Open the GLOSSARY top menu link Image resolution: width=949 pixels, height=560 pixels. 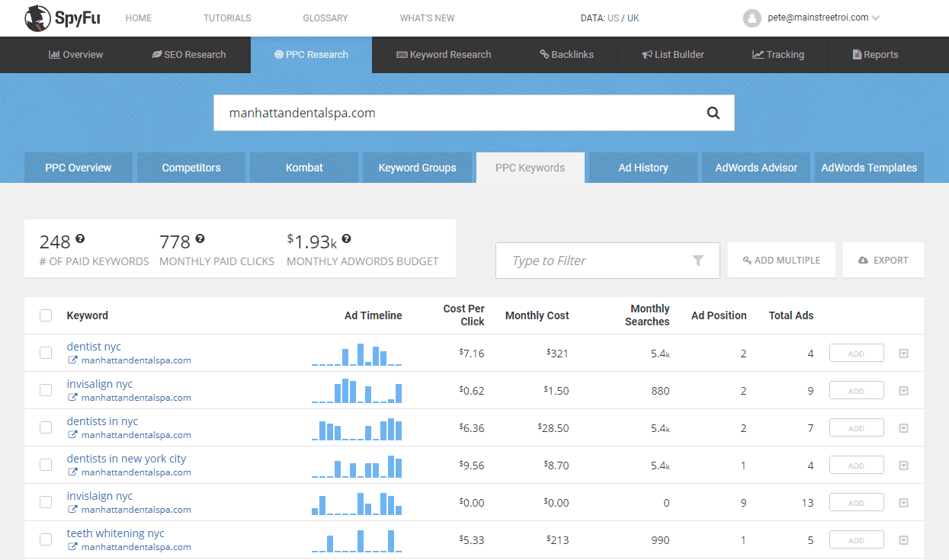click(325, 18)
